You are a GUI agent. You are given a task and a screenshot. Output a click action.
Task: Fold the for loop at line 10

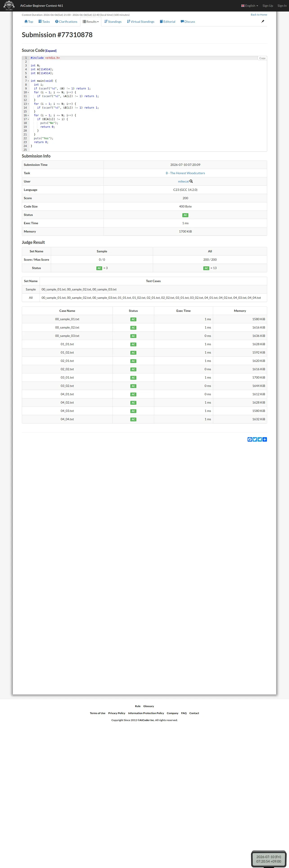pyautogui.click(x=28, y=92)
